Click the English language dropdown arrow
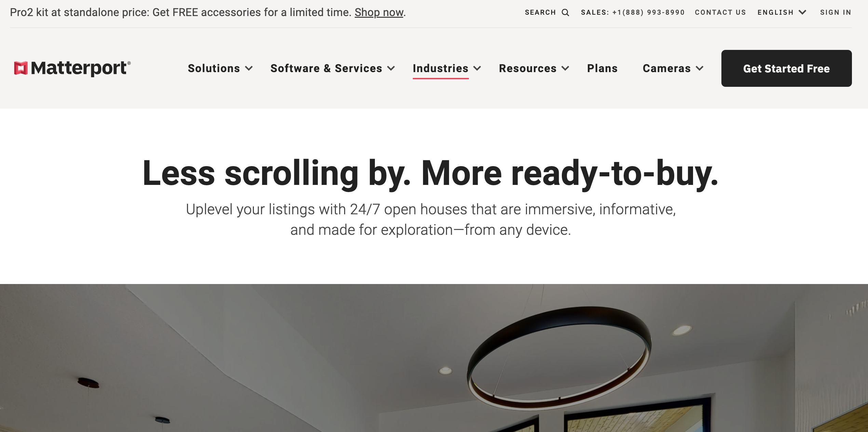868x432 pixels. 802,12
